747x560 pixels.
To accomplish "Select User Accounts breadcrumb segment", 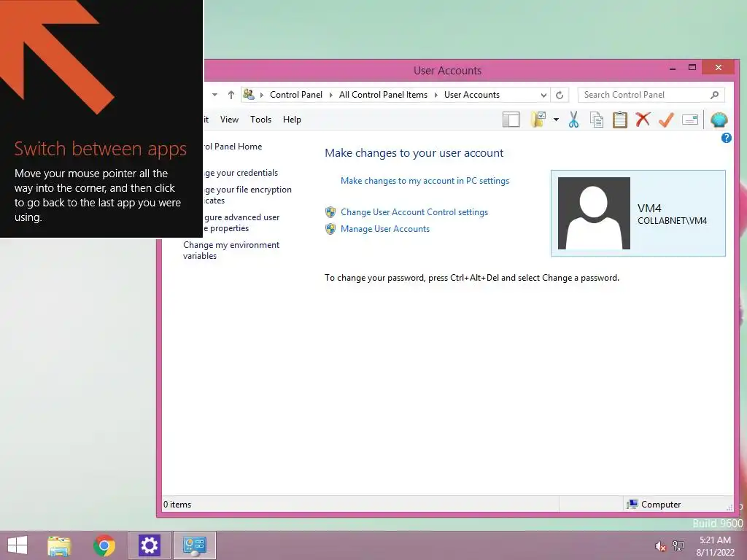I will point(472,95).
